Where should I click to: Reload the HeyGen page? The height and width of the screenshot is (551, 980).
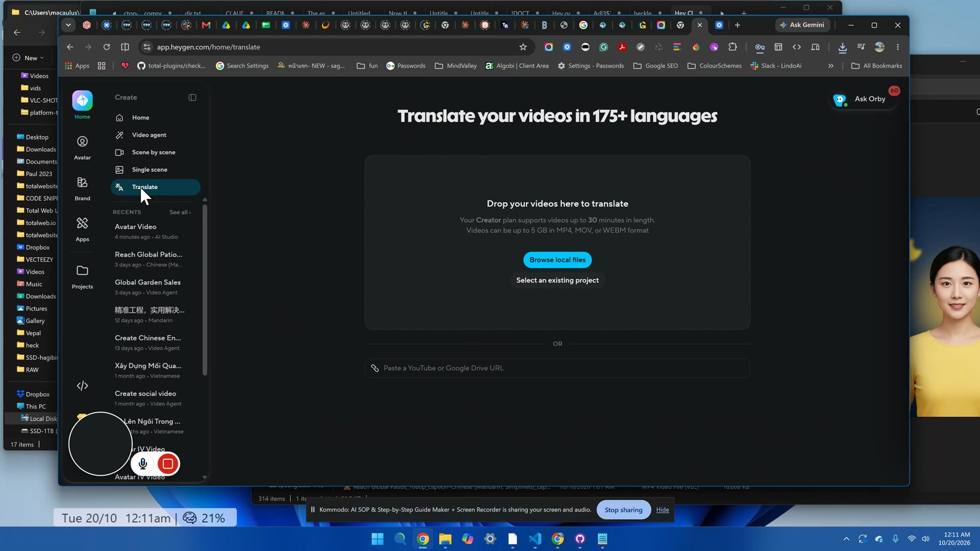point(107,47)
